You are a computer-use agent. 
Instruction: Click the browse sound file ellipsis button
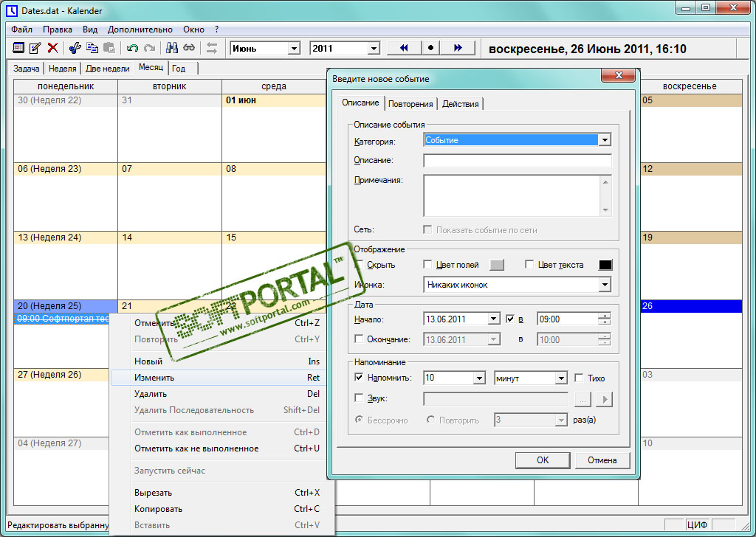583,399
